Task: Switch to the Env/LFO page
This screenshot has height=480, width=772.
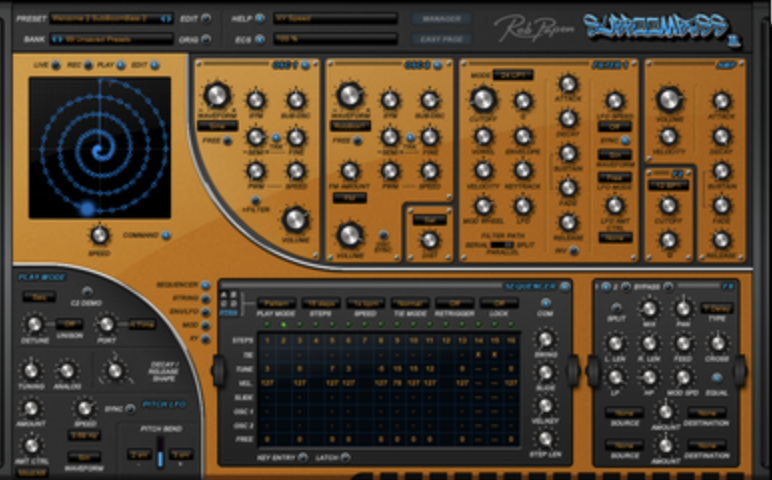Action: [x=205, y=312]
